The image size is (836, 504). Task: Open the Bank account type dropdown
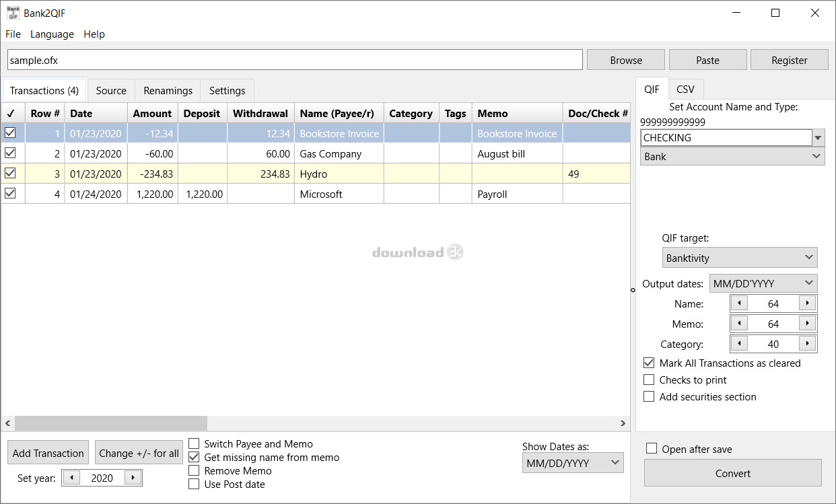[x=732, y=156]
